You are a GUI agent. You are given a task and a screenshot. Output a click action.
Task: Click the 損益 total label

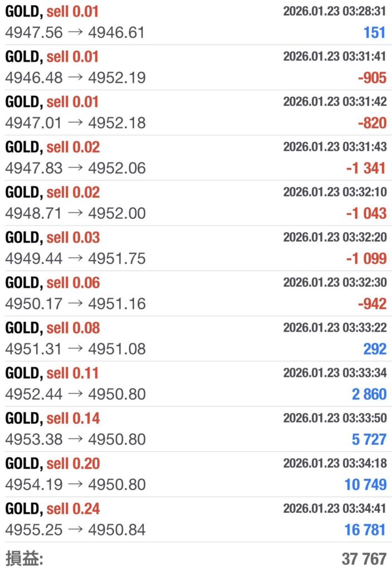tap(24, 558)
